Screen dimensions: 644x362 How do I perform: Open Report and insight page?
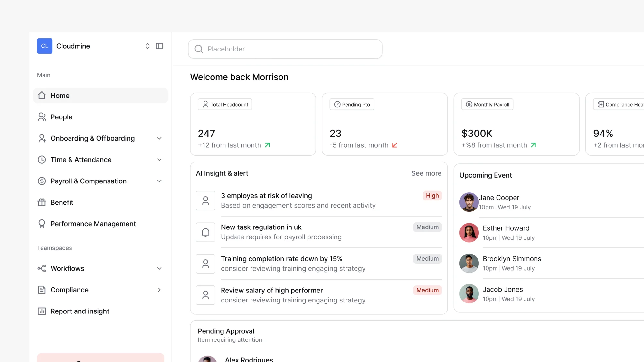point(100,311)
